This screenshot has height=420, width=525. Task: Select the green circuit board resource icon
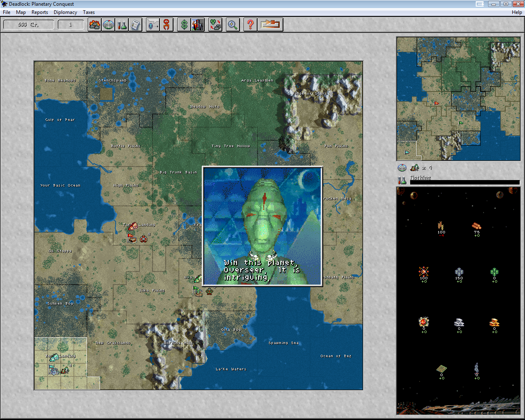click(x=441, y=369)
